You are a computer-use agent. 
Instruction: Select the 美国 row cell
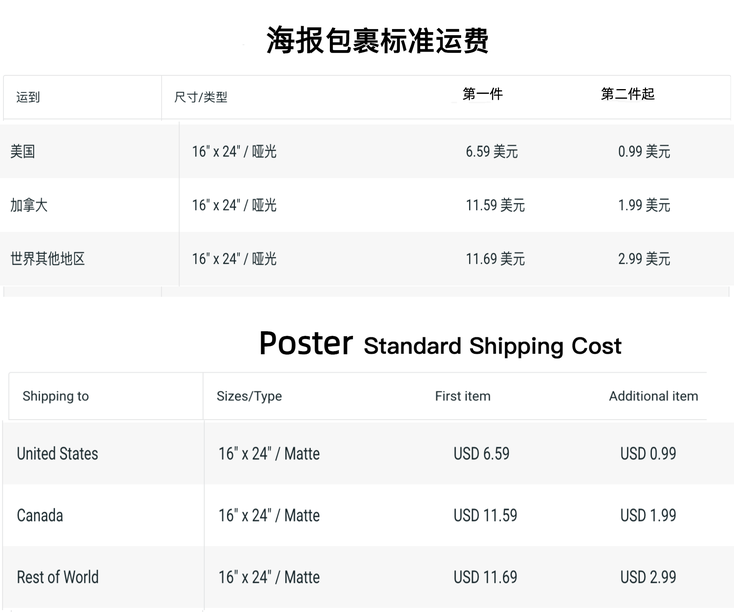click(23, 152)
